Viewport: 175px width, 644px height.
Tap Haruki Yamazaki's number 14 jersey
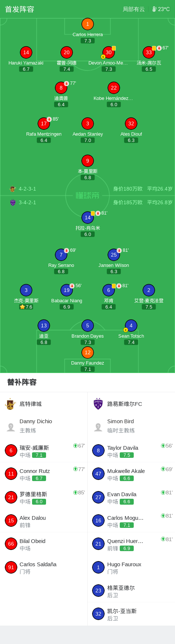click(26, 52)
